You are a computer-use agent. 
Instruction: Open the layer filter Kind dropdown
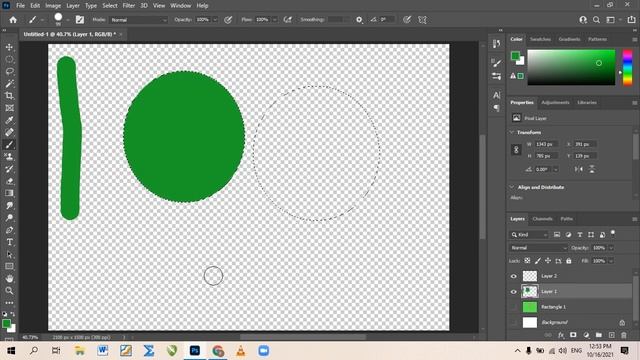coord(529,235)
